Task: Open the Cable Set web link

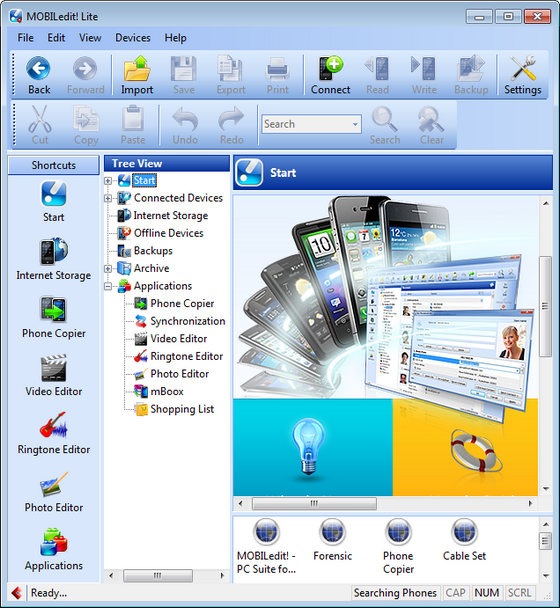Action: click(464, 541)
